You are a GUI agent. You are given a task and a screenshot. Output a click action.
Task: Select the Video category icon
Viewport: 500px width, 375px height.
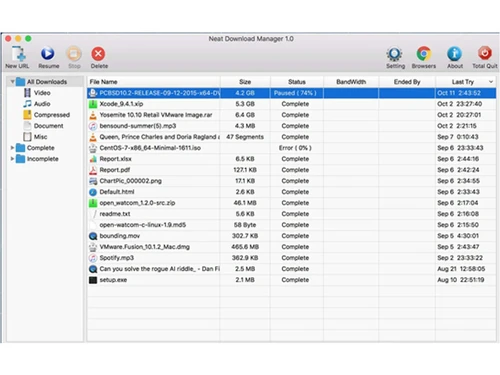[x=27, y=93]
